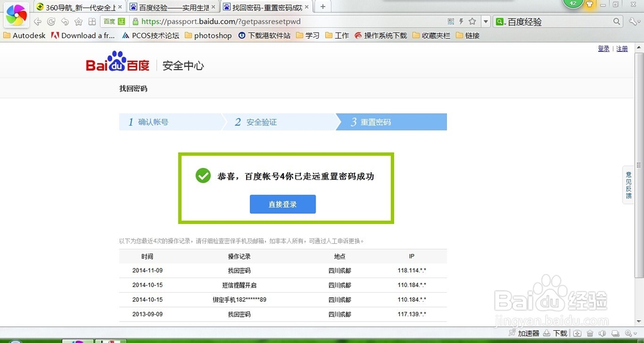
Task: Click the 百度经验 search input box
Action: (558, 22)
